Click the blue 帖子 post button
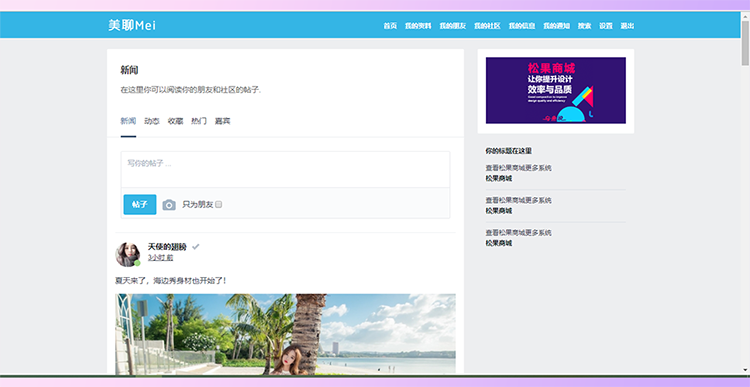 pos(140,204)
